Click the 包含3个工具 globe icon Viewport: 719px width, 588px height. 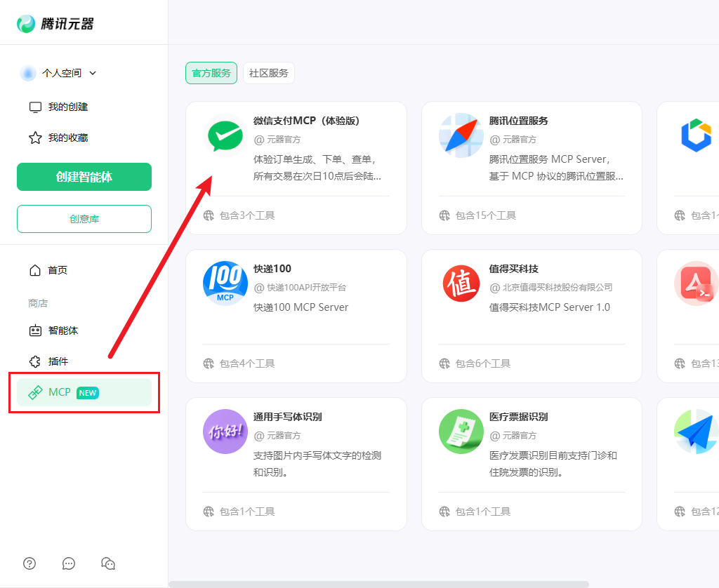coord(209,215)
